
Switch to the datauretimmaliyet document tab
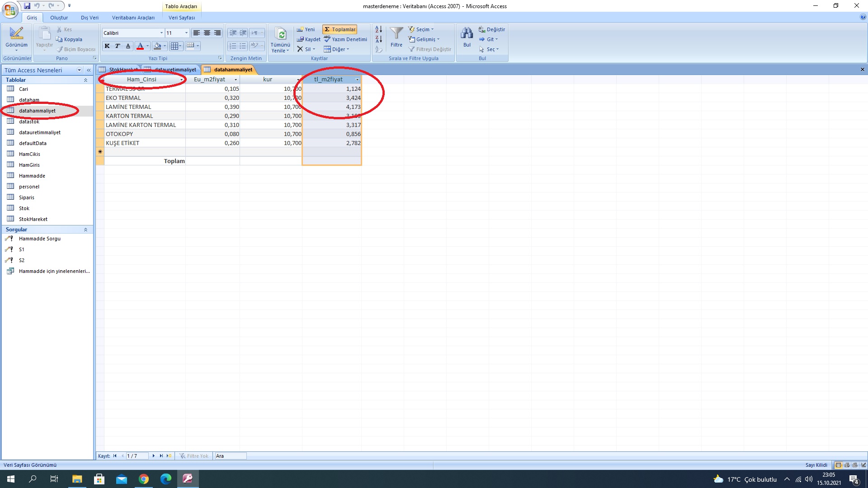[x=175, y=70]
